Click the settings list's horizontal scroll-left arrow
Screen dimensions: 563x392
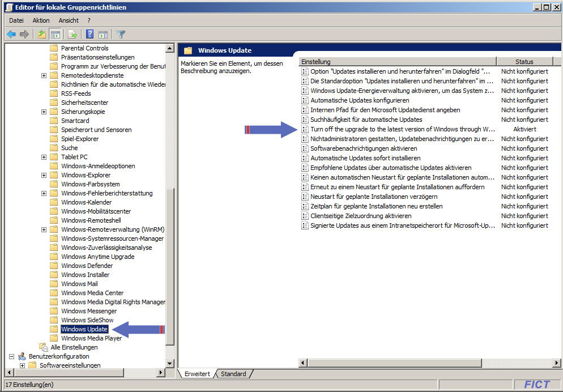click(x=303, y=363)
